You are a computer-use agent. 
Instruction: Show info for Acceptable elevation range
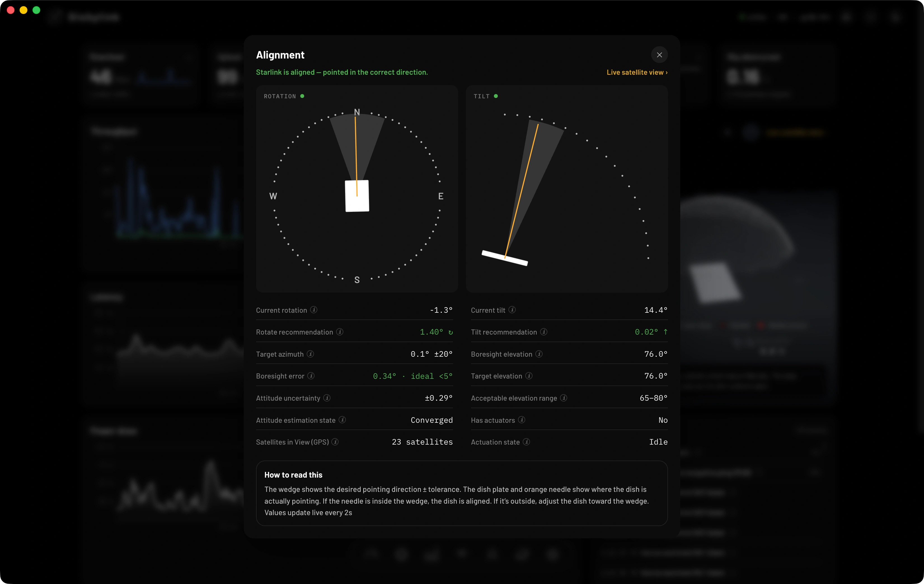(x=563, y=397)
